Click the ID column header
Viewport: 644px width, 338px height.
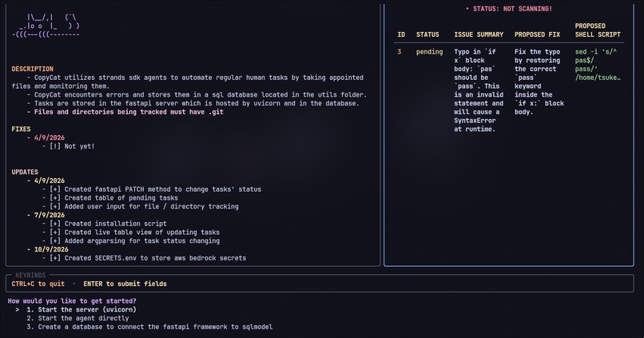[401, 34]
